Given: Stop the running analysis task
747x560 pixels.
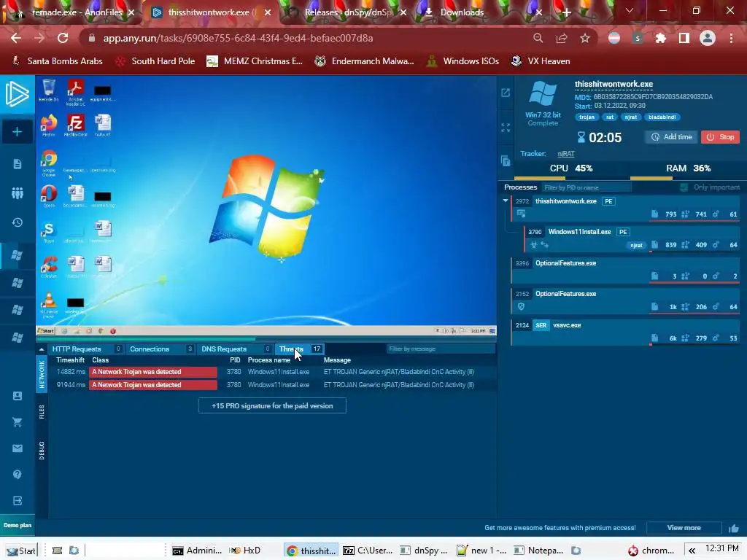Looking at the screenshot, I should [720, 136].
